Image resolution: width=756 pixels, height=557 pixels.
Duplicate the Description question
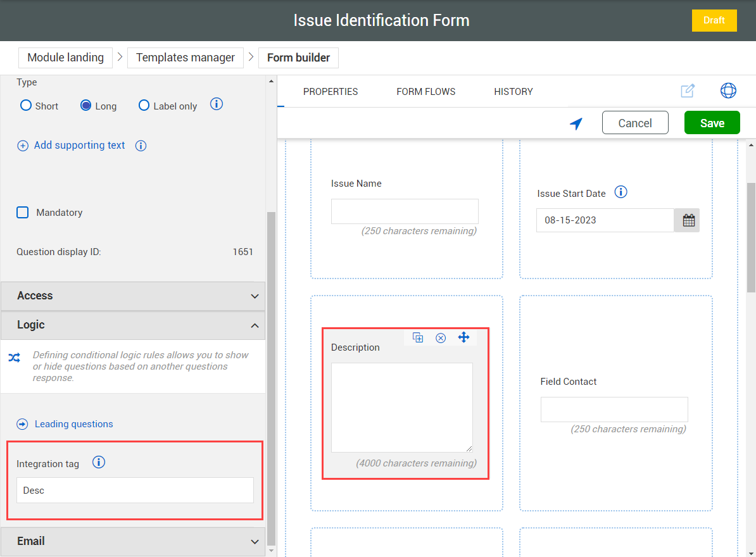click(x=417, y=337)
